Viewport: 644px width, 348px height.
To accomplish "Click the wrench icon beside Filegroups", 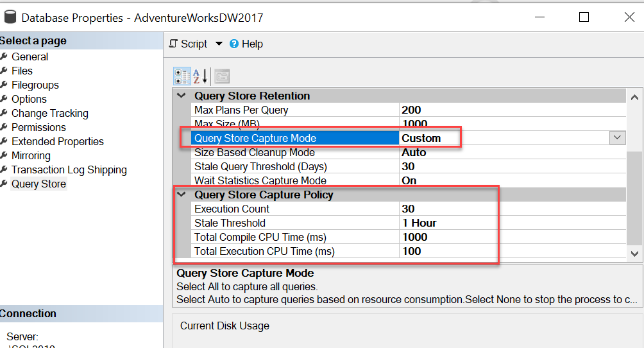I will (4, 85).
